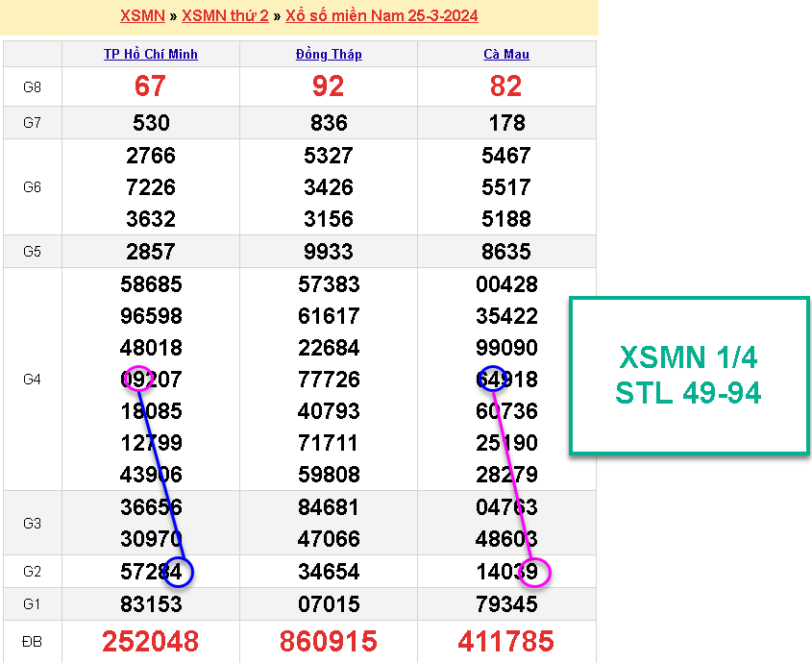Select the G7 number 530
Screen dimensions: 812x663
(x=151, y=123)
